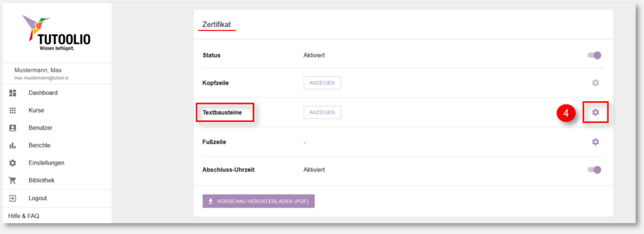Open Fußzeile gear settings icon
This screenshot has width=644, height=234.
pyautogui.click(x=595, y=142)
